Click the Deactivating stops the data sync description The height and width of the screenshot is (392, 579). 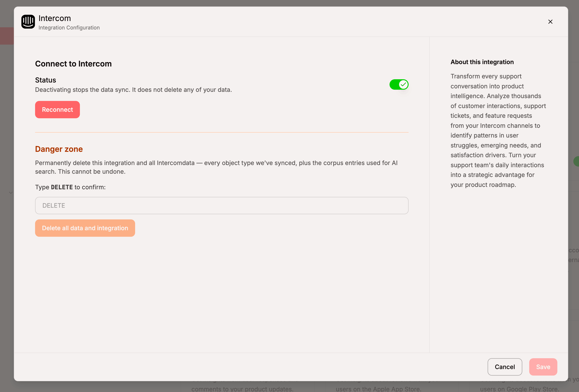133,90
